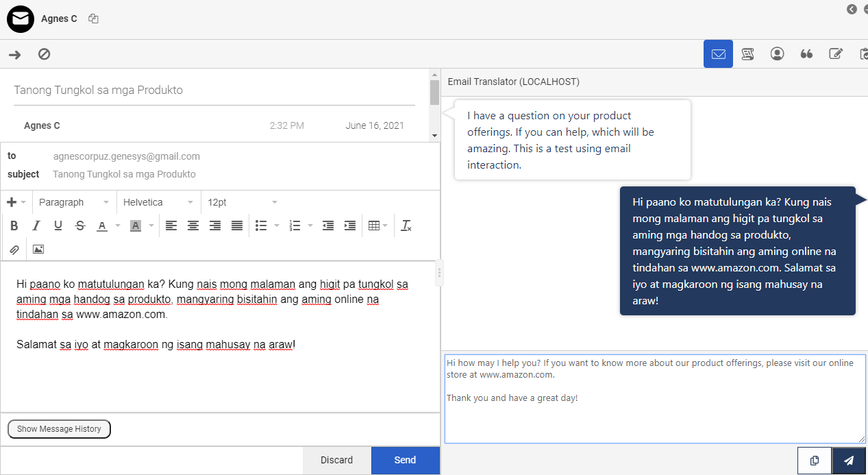Open the 12pt font size dropdown

[x=242, y=202]
